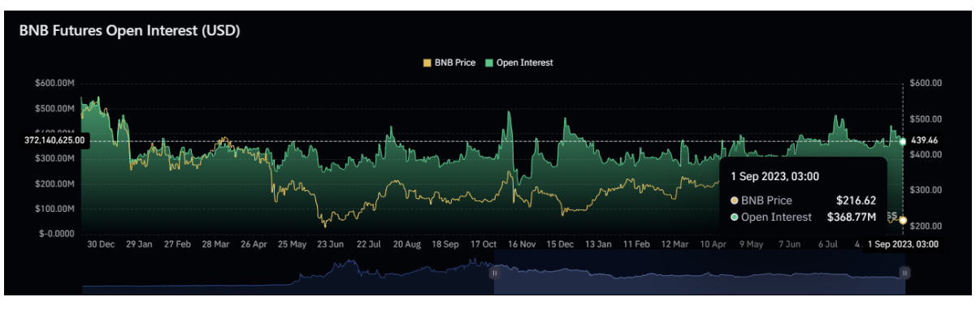The width and height of the screenshot is (980, 310).
Task: Click the bottom axis 1 Sep 2023, 03:00 label
Action: (902, 243)
